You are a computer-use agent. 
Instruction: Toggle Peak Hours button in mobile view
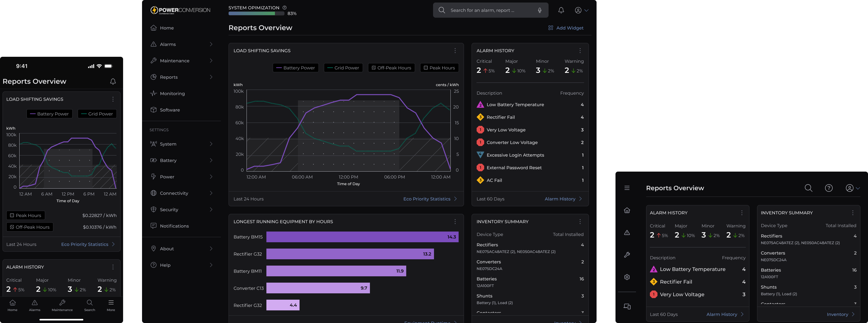(x=26, y=215)
